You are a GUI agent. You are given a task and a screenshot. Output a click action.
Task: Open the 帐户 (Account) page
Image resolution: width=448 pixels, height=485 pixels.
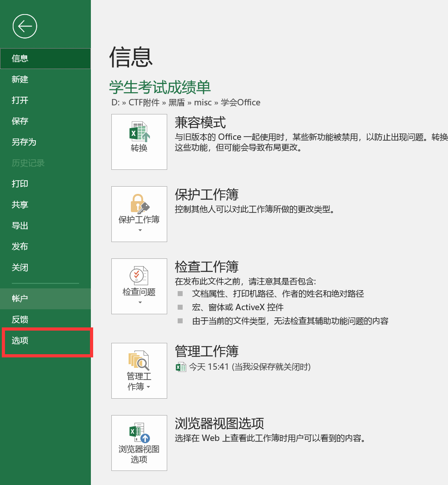20,299
